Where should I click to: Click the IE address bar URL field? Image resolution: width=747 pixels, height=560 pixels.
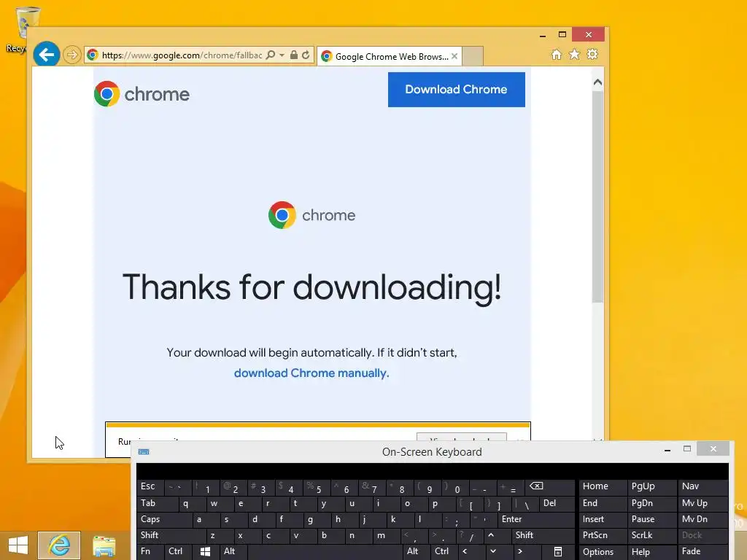pyautogui.click(x=182, y=55)
